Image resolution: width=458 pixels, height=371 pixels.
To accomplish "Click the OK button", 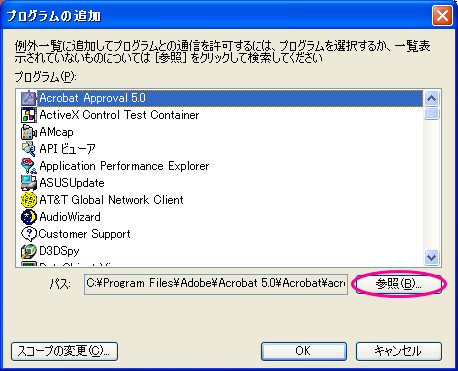I will 304,351.
